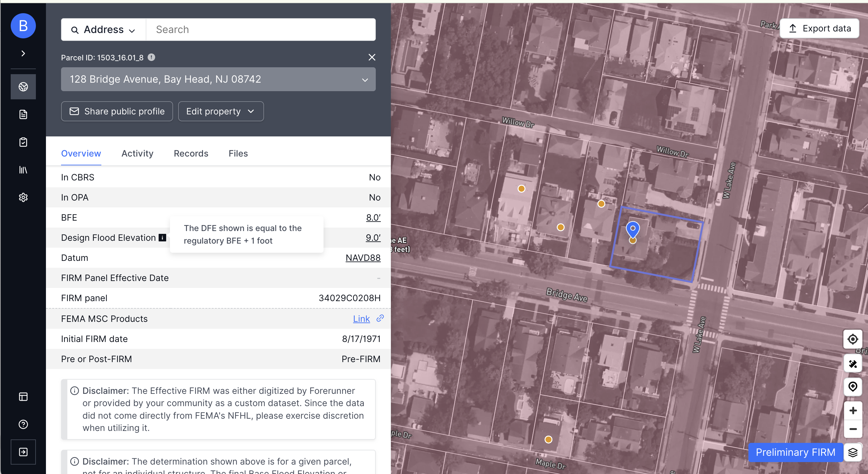Click the sign out icon at sidebar bottom
Viewport: 868px width, 474px height.
tap(23, 452)
